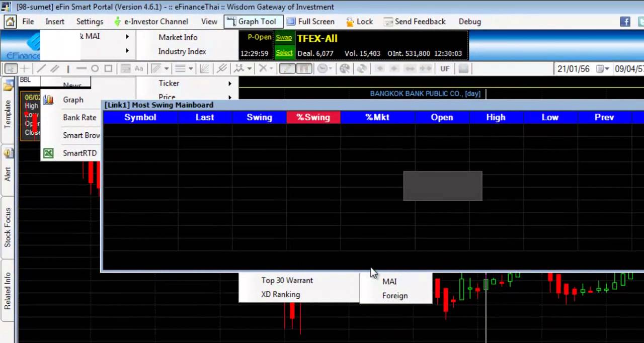Select Bank Rate from the menu
Viewport: 644px width, 343px height.
79,117
